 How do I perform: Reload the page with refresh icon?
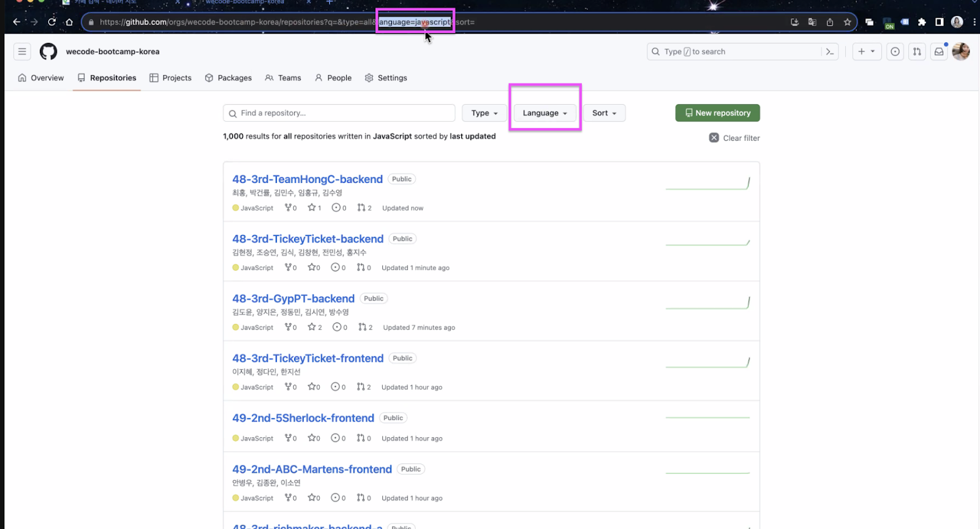pos(52,22)
